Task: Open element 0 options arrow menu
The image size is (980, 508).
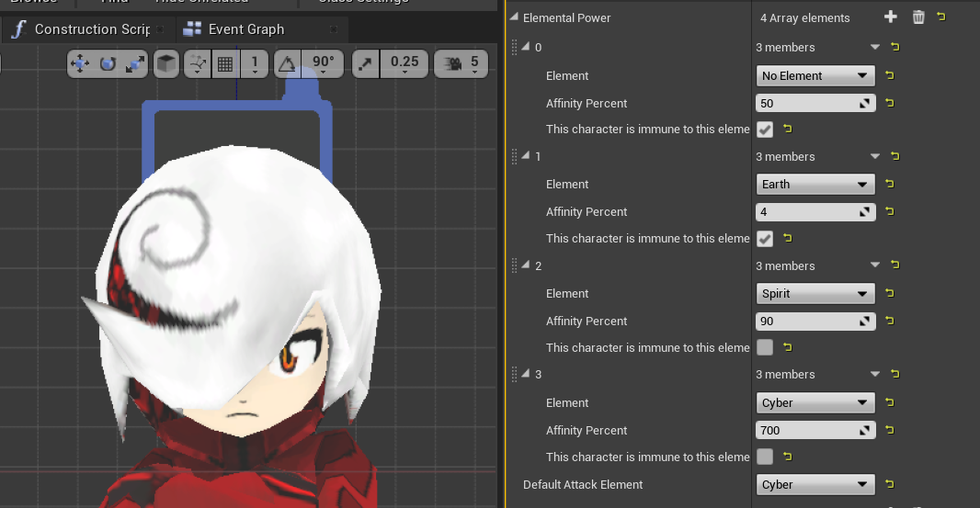Action: pyautogui.click(x=875, y=48)
